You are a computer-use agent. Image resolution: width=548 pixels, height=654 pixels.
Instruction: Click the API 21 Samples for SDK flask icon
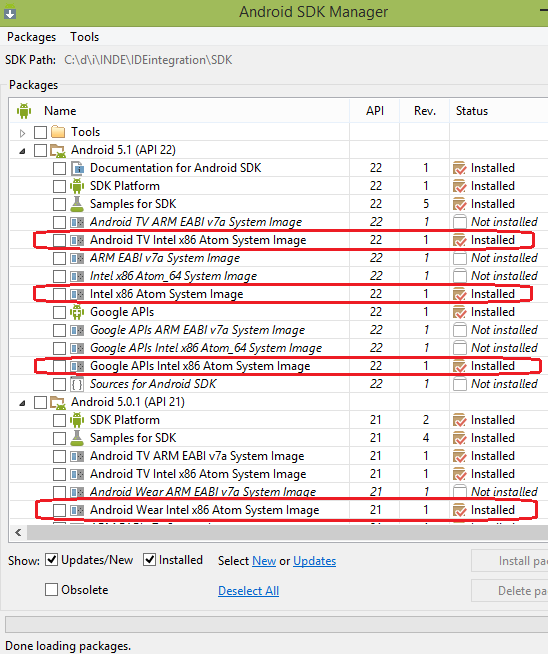(77, 438)
